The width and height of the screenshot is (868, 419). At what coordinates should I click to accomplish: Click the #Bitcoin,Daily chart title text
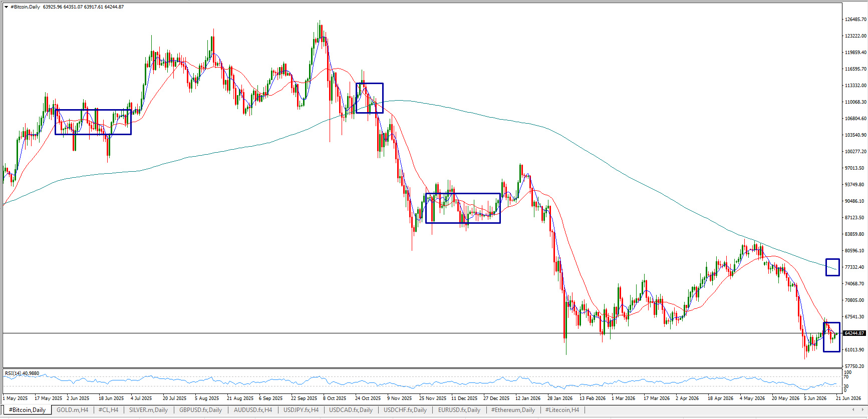(25, 7)
